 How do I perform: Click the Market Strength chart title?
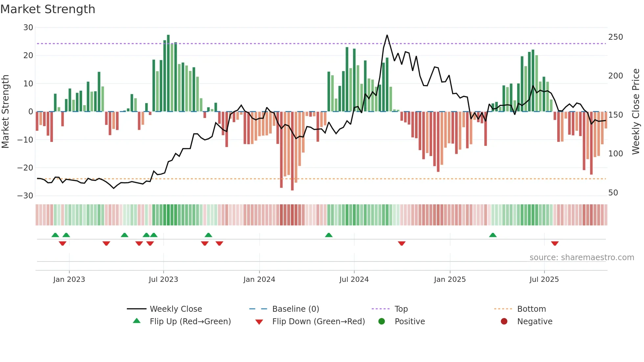click(x=48, y=9)
